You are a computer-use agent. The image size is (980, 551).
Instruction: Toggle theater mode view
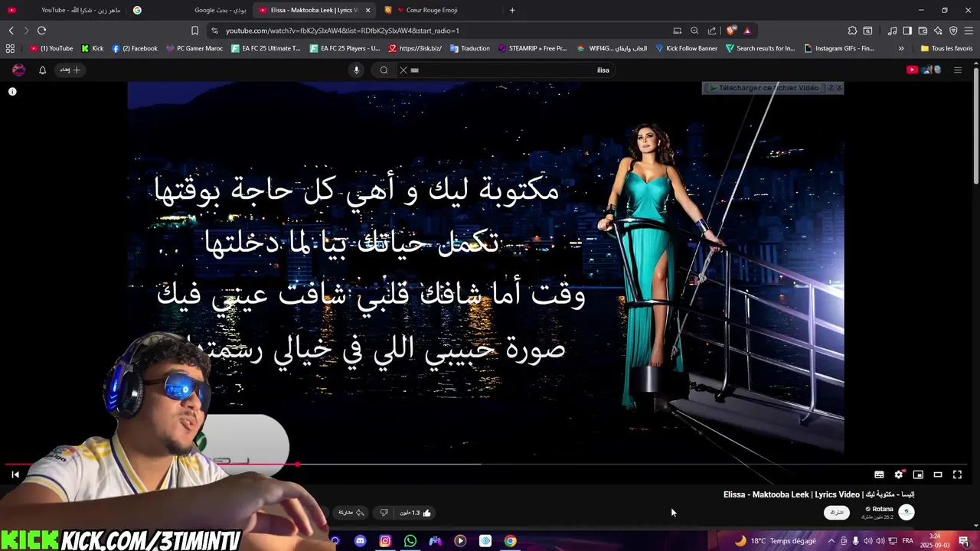tap(937, 474)
